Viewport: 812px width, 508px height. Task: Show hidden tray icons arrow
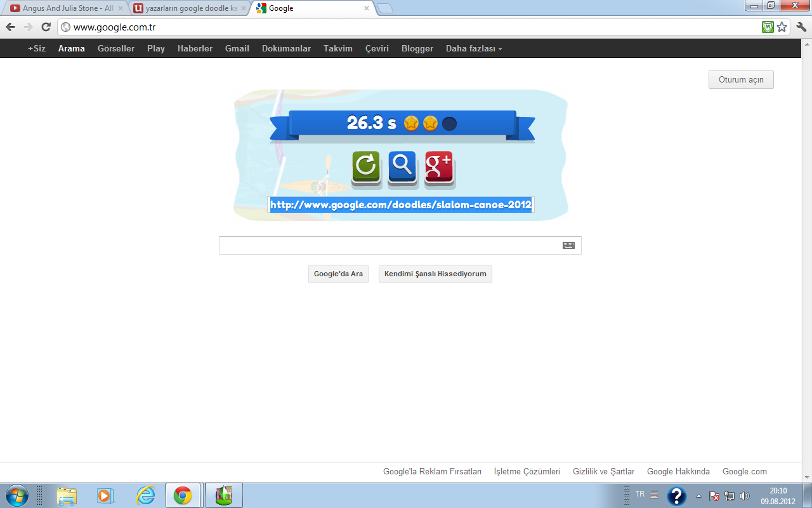point(698,496)
